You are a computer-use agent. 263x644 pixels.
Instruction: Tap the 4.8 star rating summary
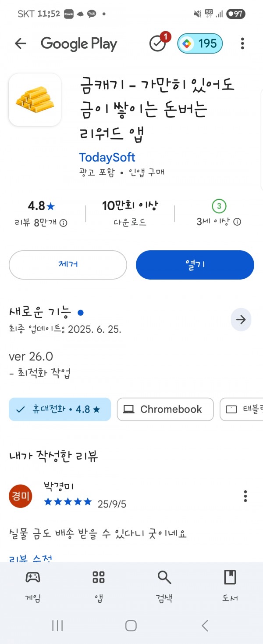tap(41, 213)
